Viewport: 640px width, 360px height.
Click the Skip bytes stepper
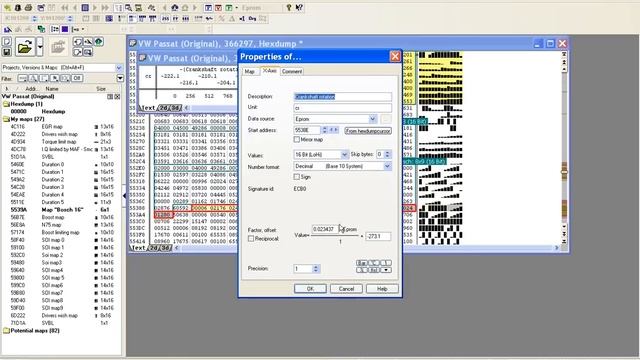[387, 154]
